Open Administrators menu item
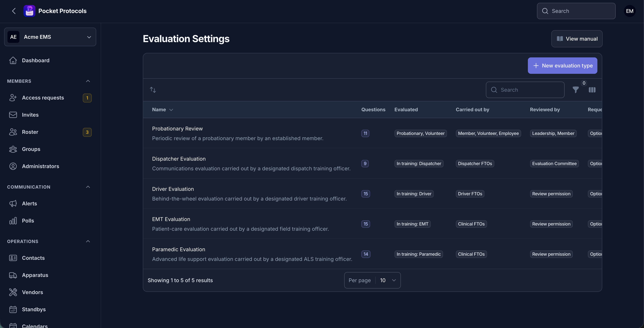 (x=50, y=166)
